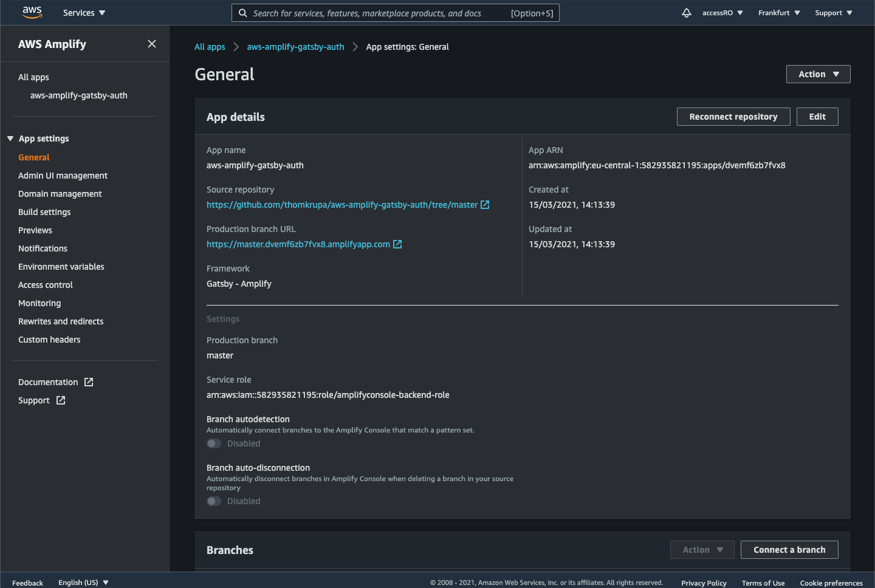Click the Documentation external link icon
Viewport: 875px width, 588px height.
pyautogui.click(x=89, y=382)
